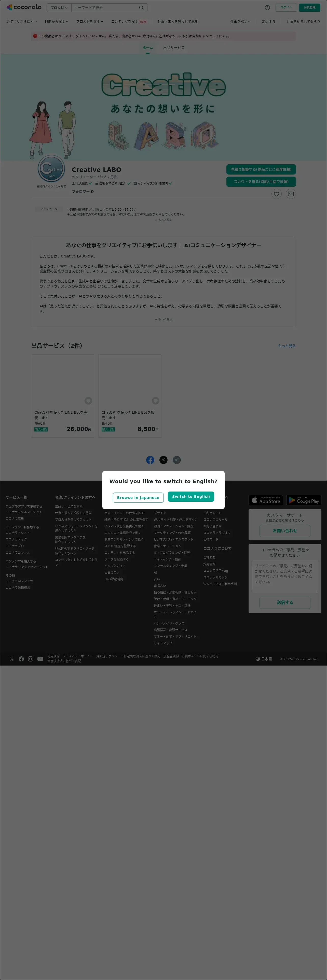Open coconala Instagram in footer
This screenshot has width=327, height=980.
(31, 659)
